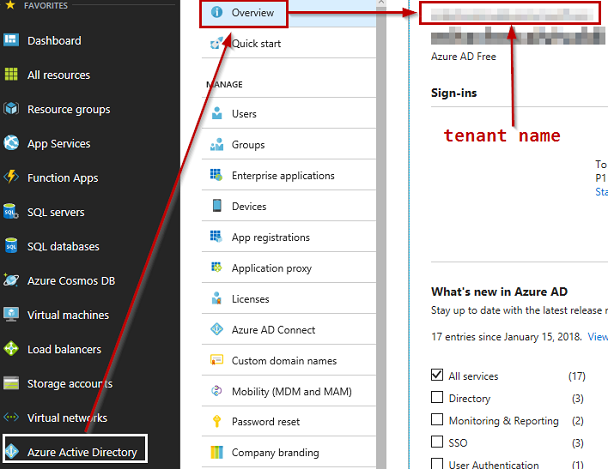
Task: Click the Mobility (MDM and MAM) icon
Action: pyautogui.click(x=216, y=391)
